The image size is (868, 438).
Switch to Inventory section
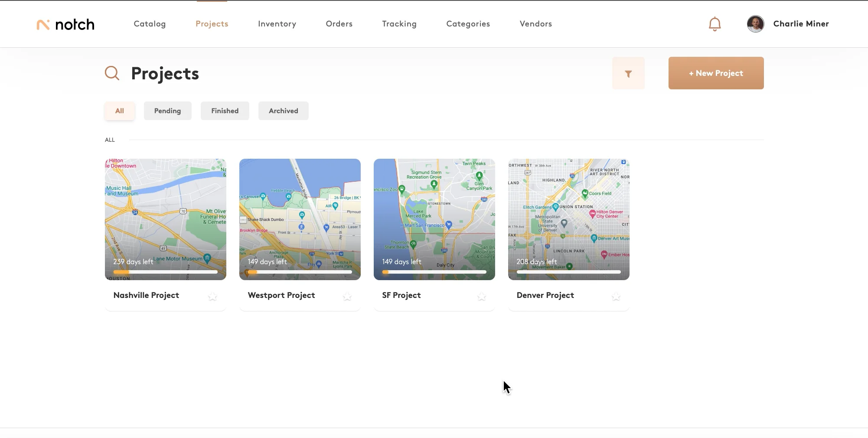(x=277, y=24)
